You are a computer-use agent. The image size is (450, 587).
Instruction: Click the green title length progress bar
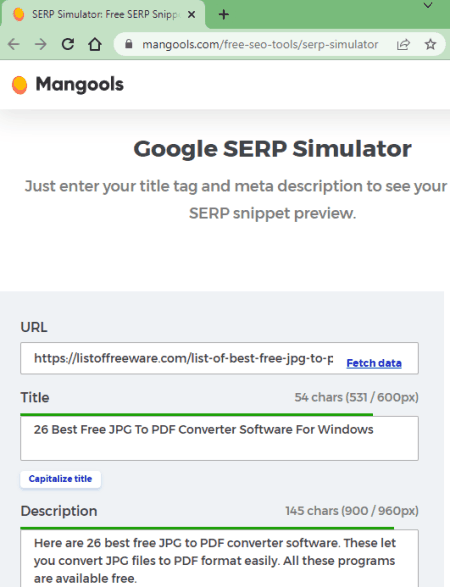197,414
